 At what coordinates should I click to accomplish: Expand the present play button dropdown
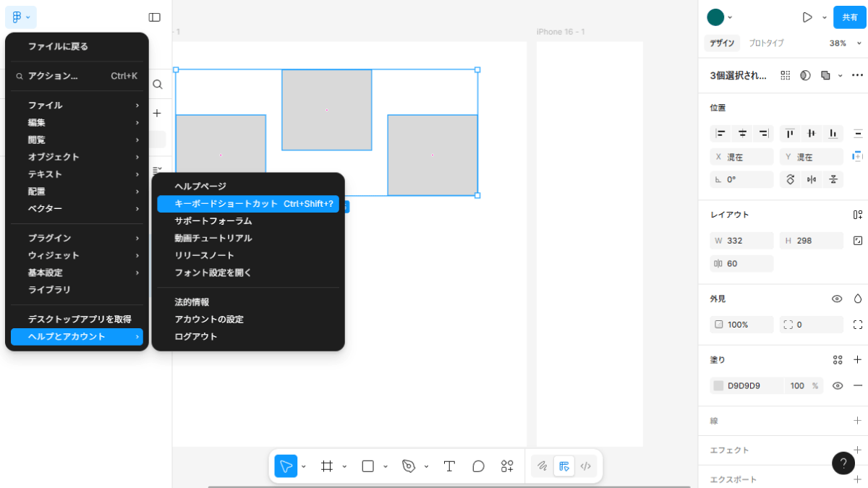coord(824,17)
